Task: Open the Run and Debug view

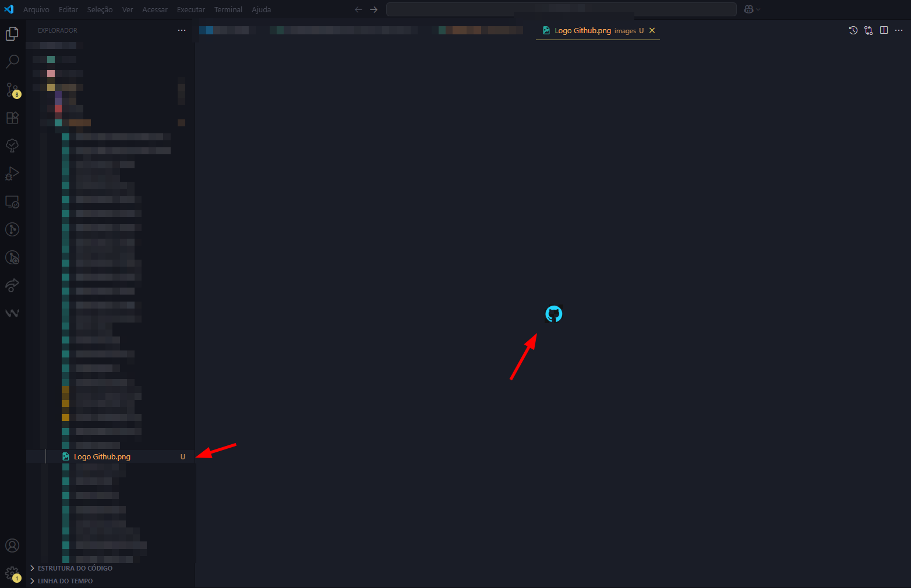Action: coord(12,173)
